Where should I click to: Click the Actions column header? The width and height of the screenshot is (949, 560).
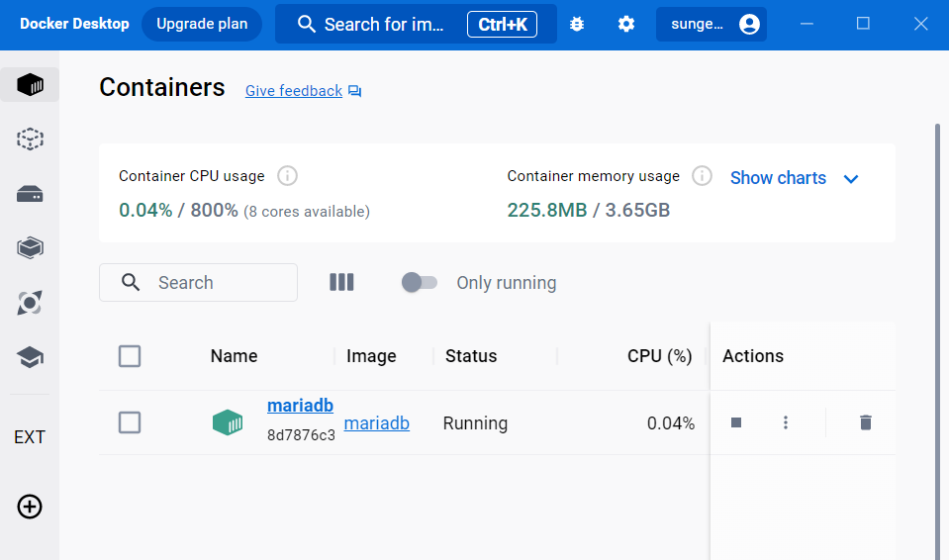753,356
